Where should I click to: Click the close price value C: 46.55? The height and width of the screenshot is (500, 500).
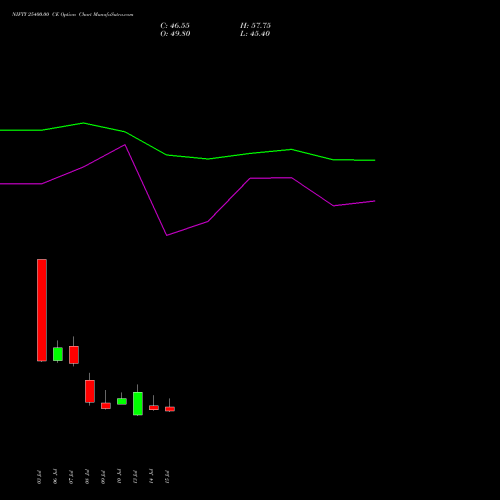175,26
